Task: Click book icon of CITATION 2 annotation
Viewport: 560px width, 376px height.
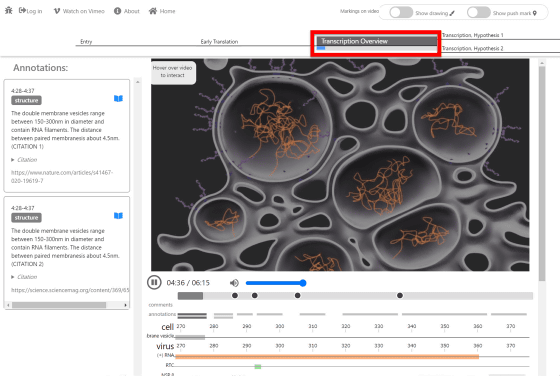Action: click(x=118, y=216)
